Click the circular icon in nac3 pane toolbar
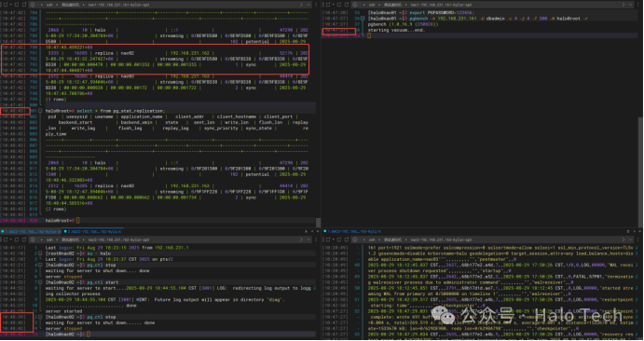The image size is (644, 341). pos(355,239)
